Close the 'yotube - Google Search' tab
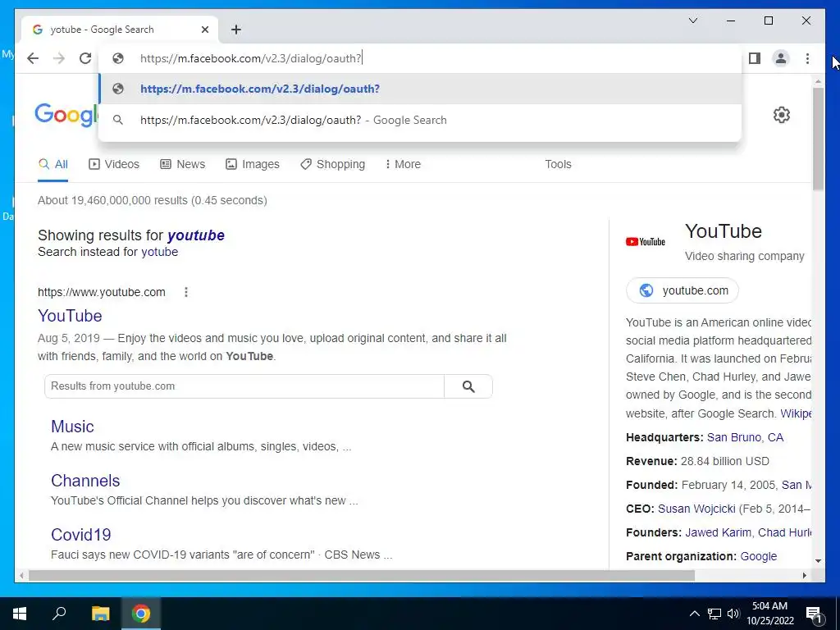The image size is (840, 630). coord(204,30)
